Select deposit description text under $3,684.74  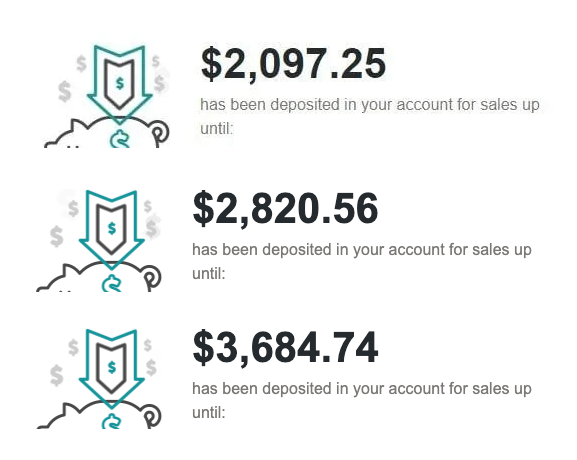(362, 400)
